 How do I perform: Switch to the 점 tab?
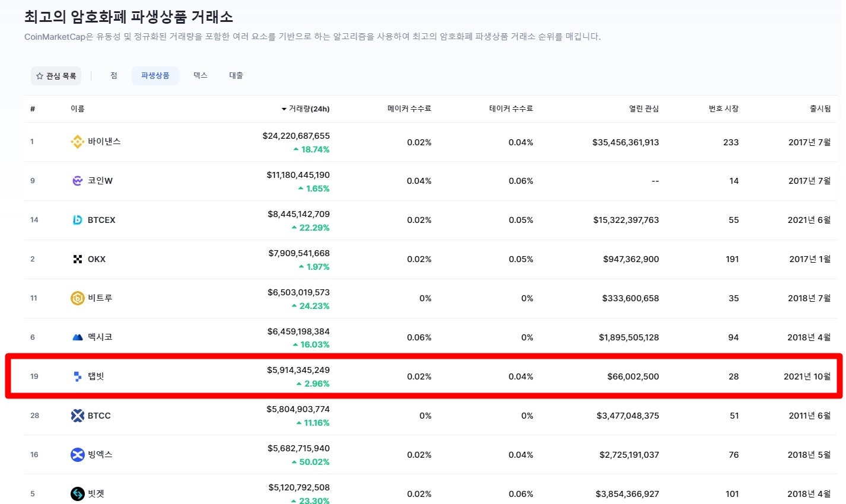pos(114,75)
